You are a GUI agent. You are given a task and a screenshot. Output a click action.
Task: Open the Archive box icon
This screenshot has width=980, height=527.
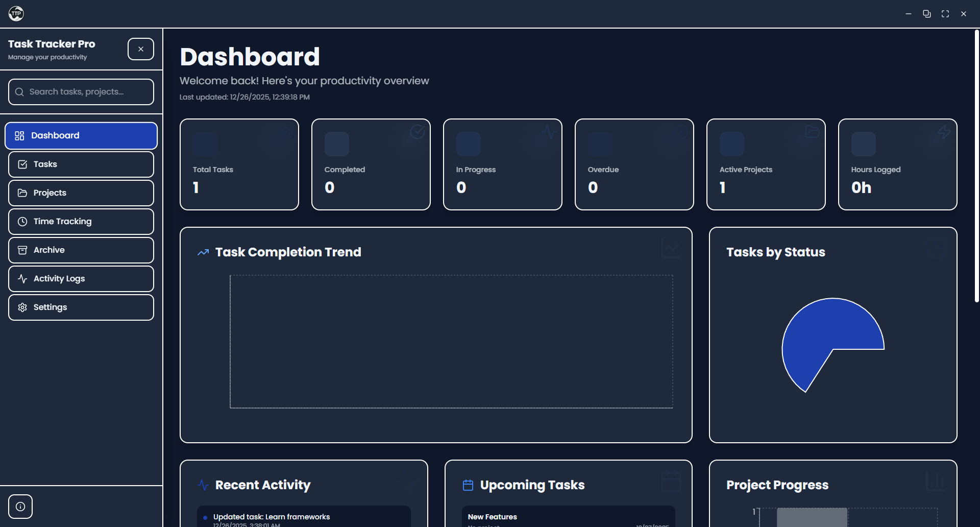tap(22, 250)
